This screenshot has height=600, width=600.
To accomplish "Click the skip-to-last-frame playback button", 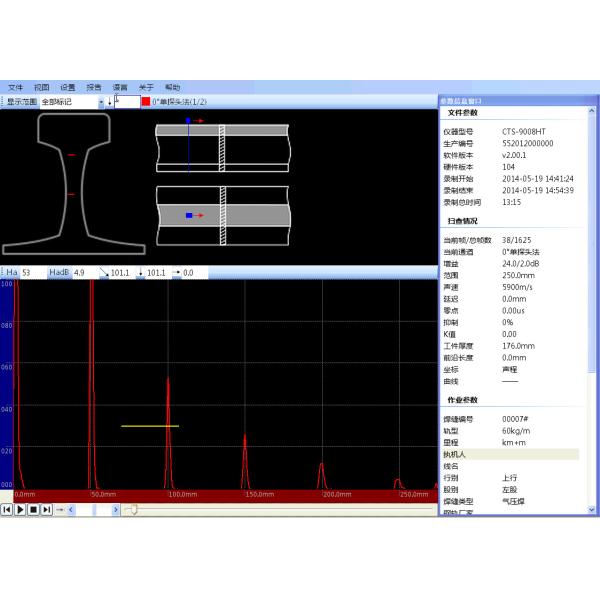I will [46, 509].
